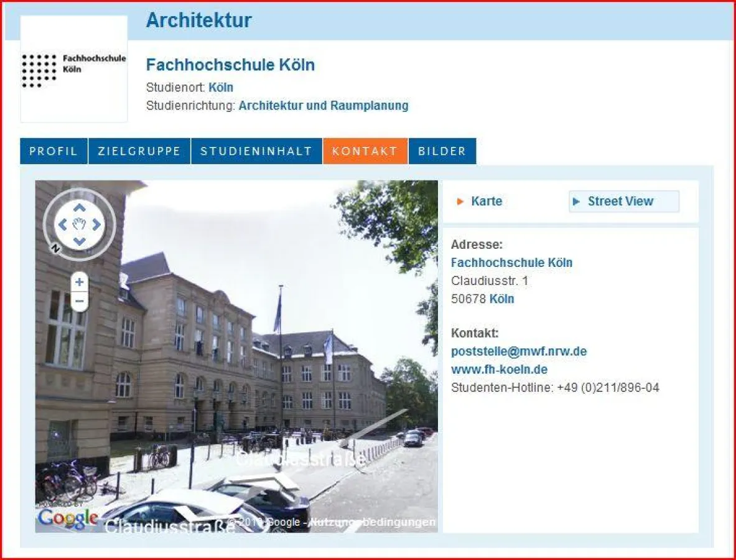Zoom in with the plus button
This screenshot has width=736, height=560.
[79, 281]
